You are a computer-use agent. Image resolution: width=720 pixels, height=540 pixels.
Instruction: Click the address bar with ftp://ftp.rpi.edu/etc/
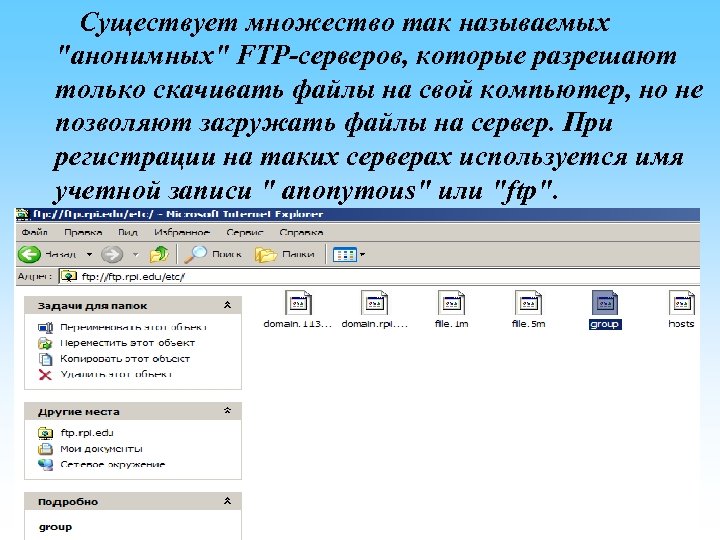pyautogui.click(x=379, y=276)
